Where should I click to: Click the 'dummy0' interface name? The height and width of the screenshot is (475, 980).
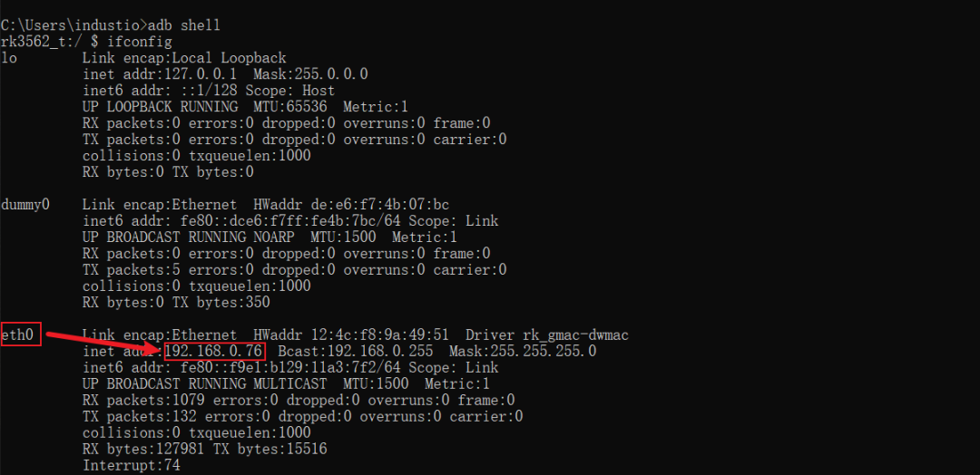tap(25, 204)
